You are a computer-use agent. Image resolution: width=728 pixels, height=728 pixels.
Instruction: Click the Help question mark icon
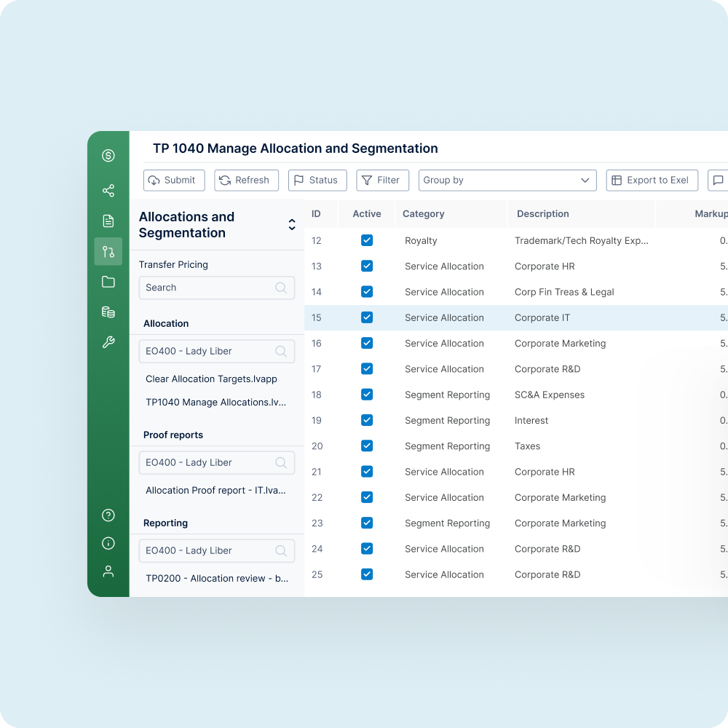108,515
